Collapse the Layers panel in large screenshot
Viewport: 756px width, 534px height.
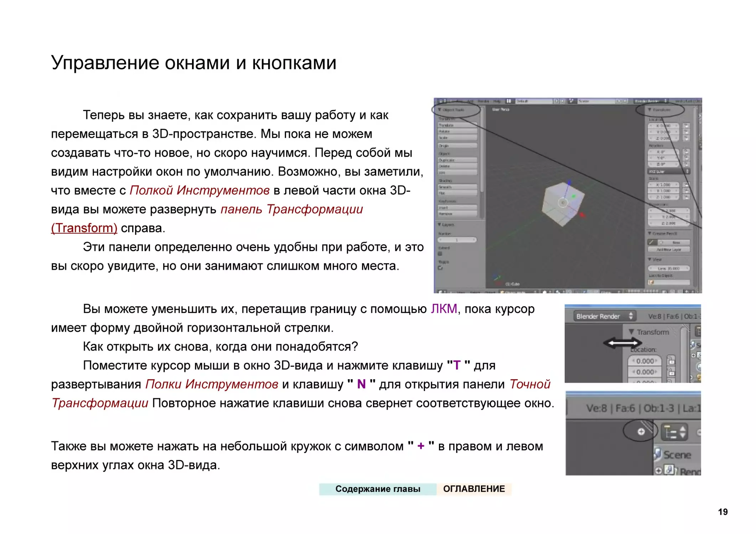pos(440,225)
